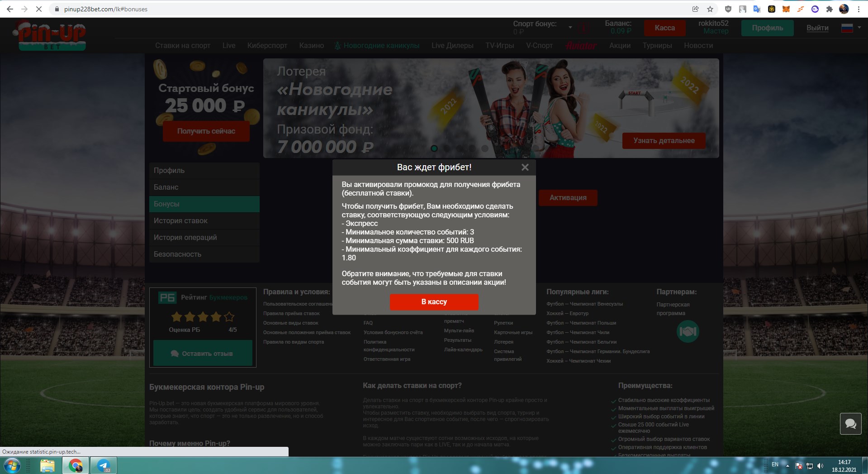Open the Google Translate extension icon

757,9
